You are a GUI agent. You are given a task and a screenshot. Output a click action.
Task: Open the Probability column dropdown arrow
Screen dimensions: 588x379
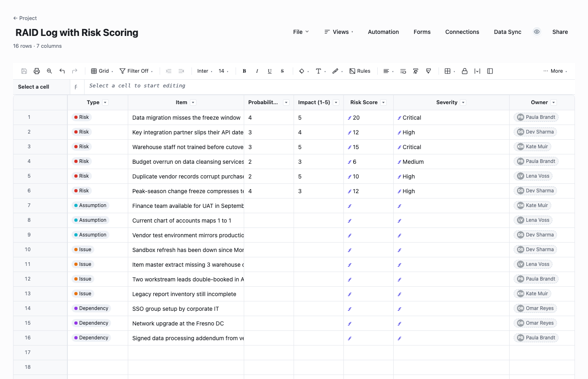[x=286, y=103]
